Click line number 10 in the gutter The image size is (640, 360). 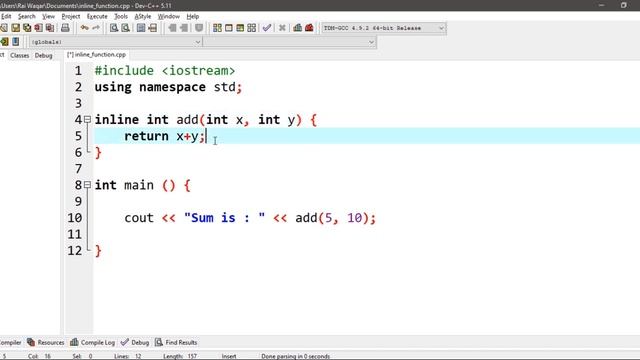pos(75,218)
